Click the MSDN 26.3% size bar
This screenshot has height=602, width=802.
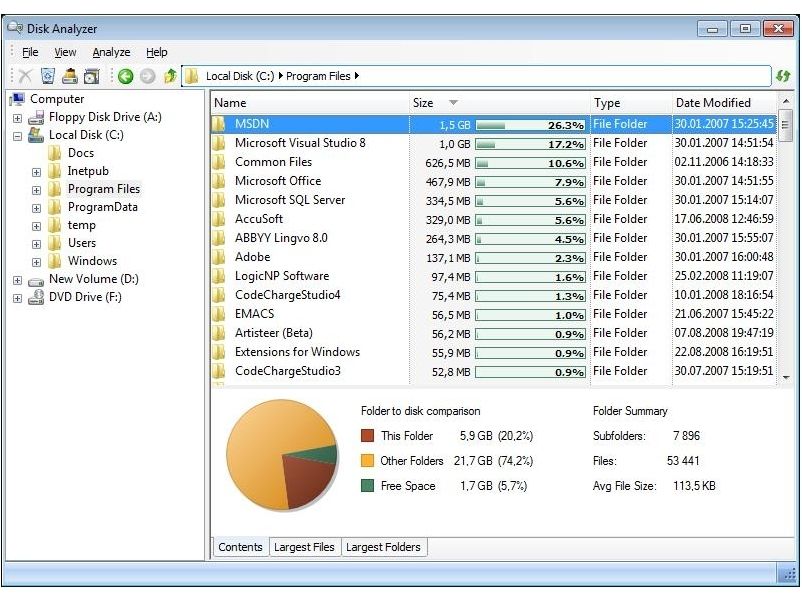(x=530, y=125)
